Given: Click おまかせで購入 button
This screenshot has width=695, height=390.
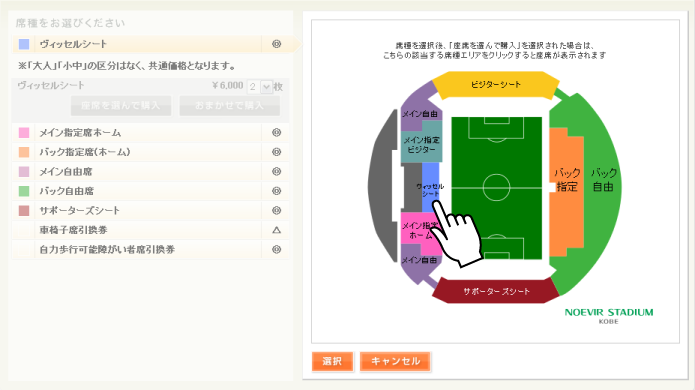Looking at the screenshot, I should click(x=230, y=105).
